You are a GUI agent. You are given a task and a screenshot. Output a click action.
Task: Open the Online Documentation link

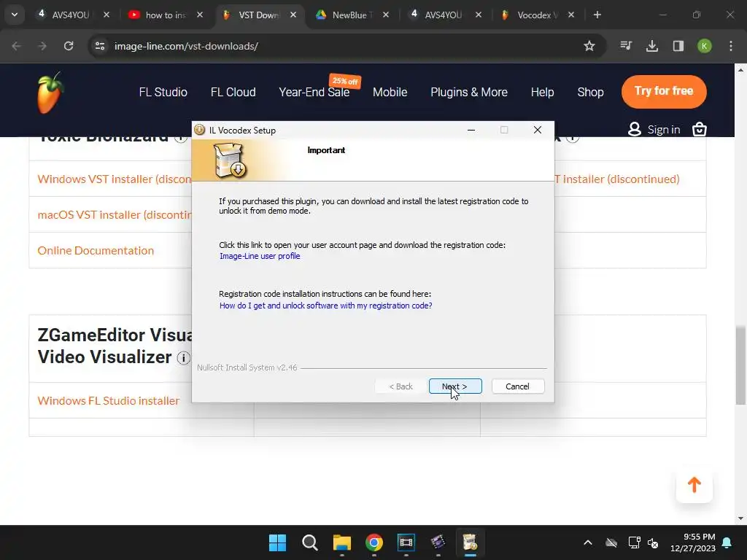[x=96, y=251]
